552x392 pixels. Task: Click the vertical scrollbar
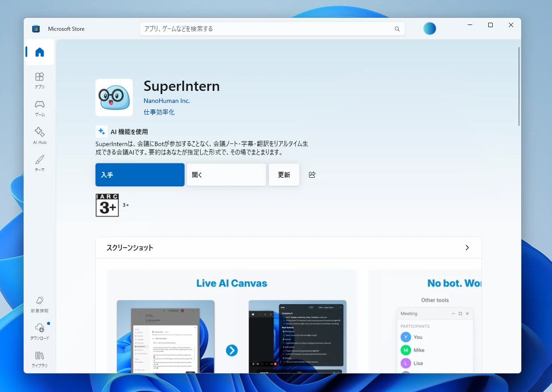point(519,86)
